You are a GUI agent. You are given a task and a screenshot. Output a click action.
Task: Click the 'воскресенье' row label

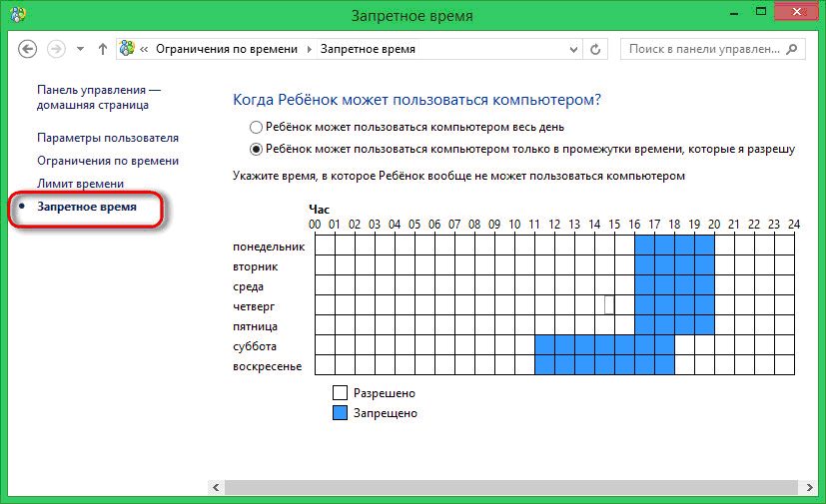tap(267, 366)
